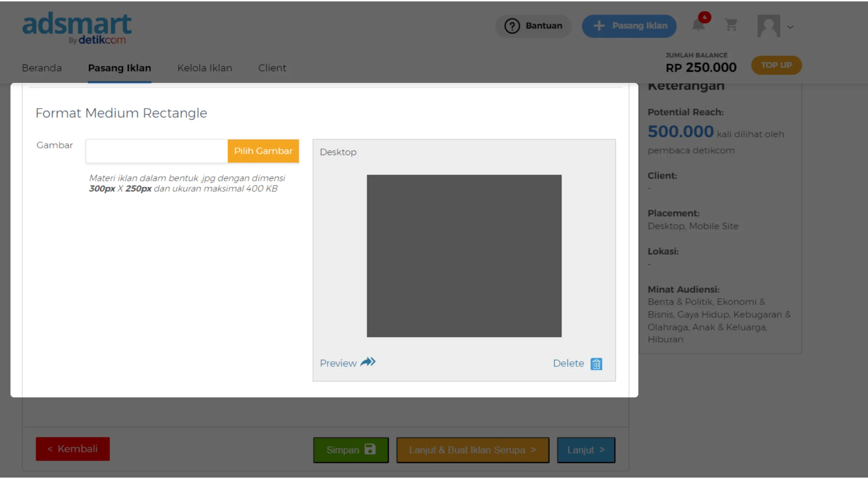Click the Preview double-arrow icon
Viewport: 868px width, 479px height.
(x=368, y=362)
